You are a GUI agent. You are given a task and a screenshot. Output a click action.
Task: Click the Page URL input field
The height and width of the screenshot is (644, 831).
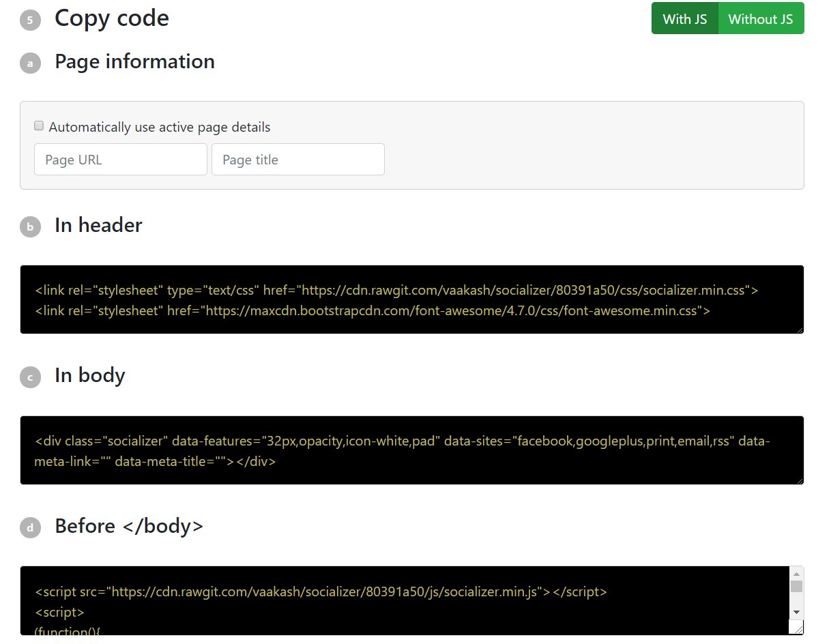point(121,159)
